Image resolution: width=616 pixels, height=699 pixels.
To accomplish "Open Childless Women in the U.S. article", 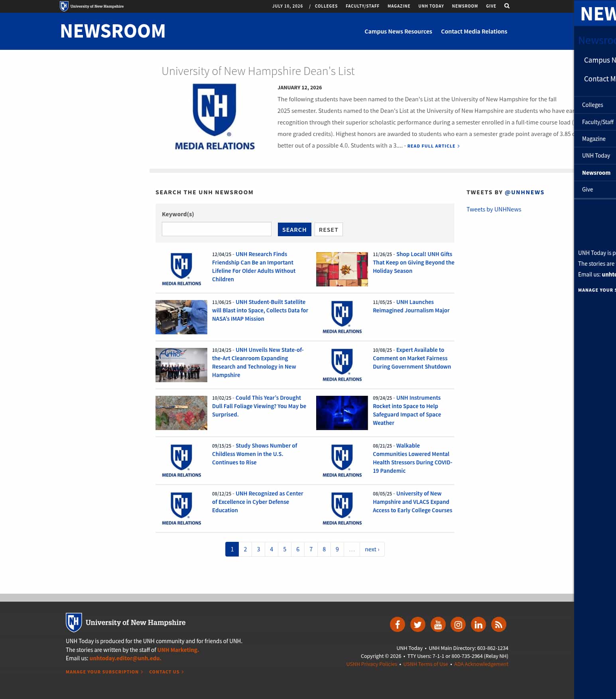I will pos(255,454).
